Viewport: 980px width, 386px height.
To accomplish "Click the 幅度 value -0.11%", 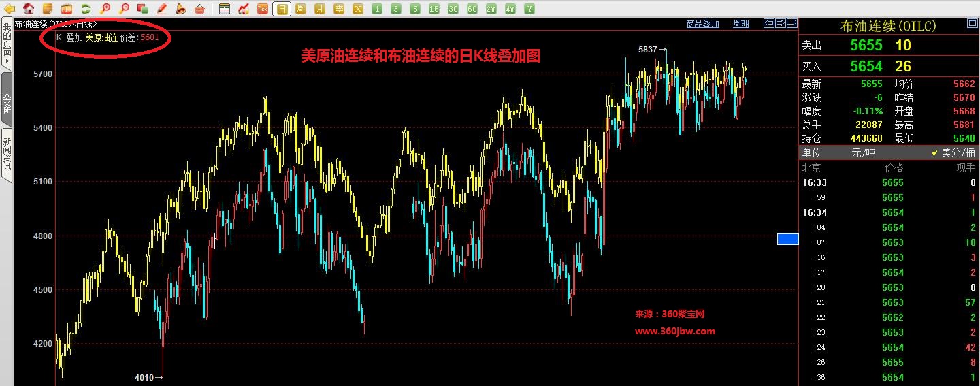I will [868, 111].
